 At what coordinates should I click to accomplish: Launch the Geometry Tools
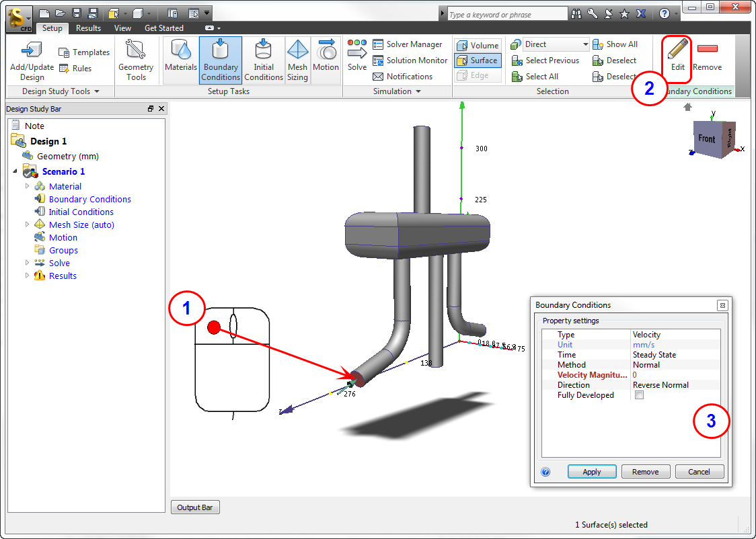point(136,60)
